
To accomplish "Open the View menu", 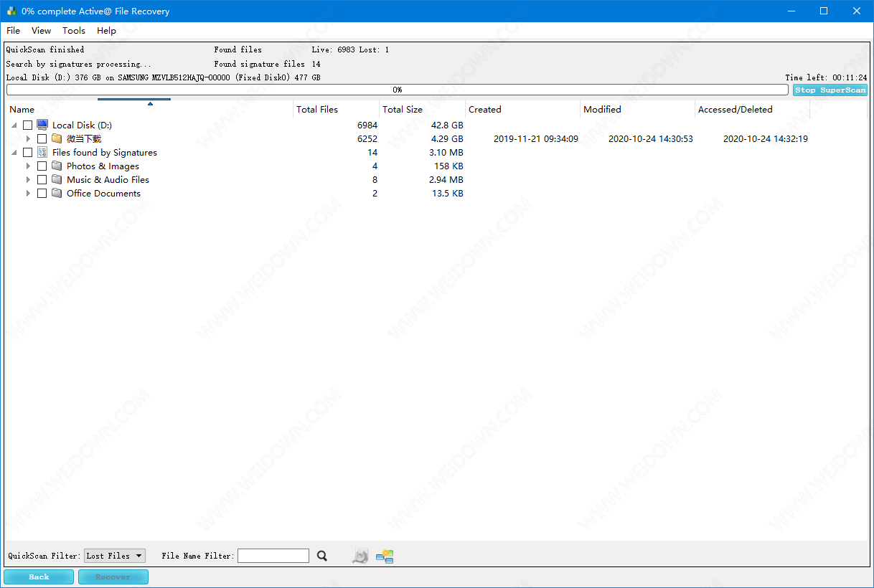I will [41, 31].
